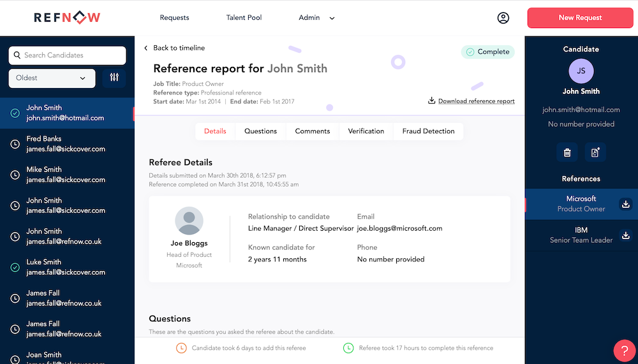The image size is (638, 364).
Task: Click the Download reference report link
Action: coord(475,101)
